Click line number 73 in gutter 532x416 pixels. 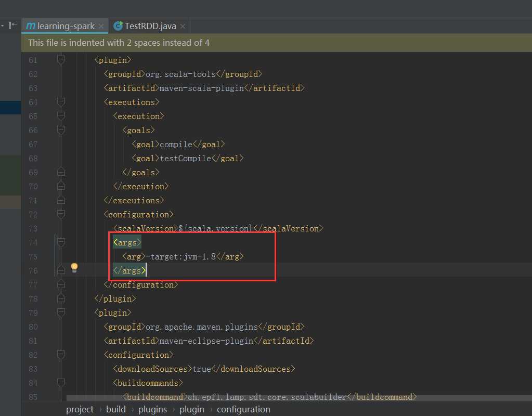click(x=33, y=228)
